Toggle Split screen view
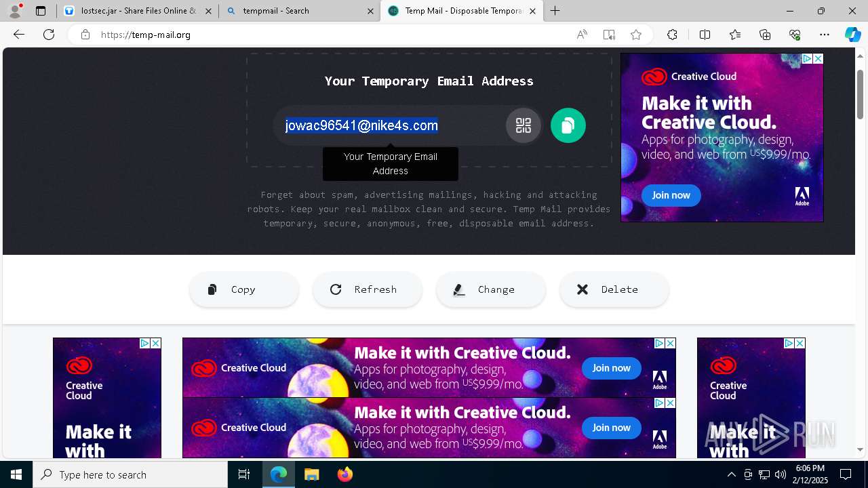This screenshot has height=488, width=868. 705,35
